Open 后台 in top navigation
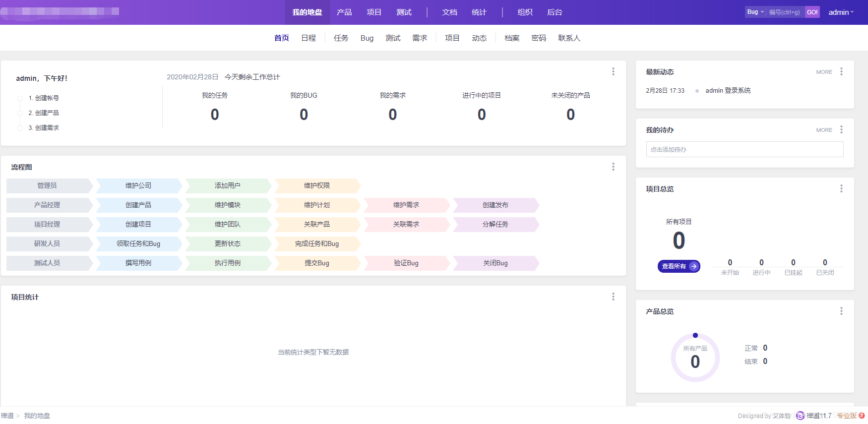868x424 pixels. pos(555,12)
